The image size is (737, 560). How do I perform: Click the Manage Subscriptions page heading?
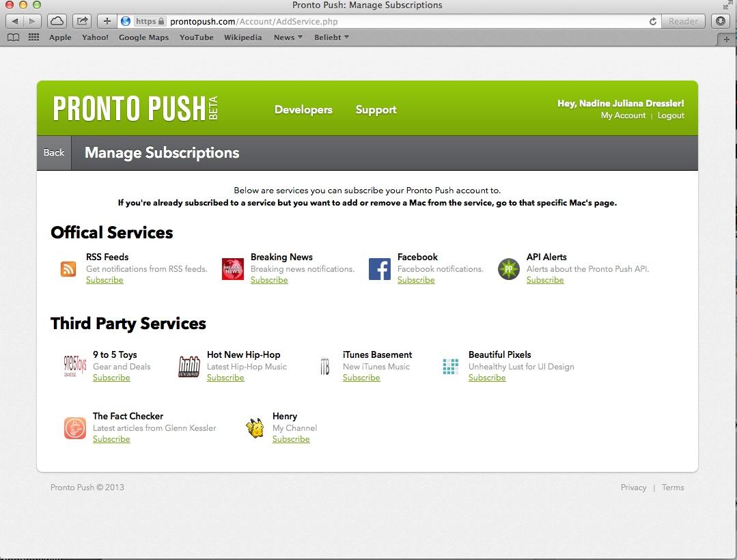pyautogui.click(x=162, y=153)
